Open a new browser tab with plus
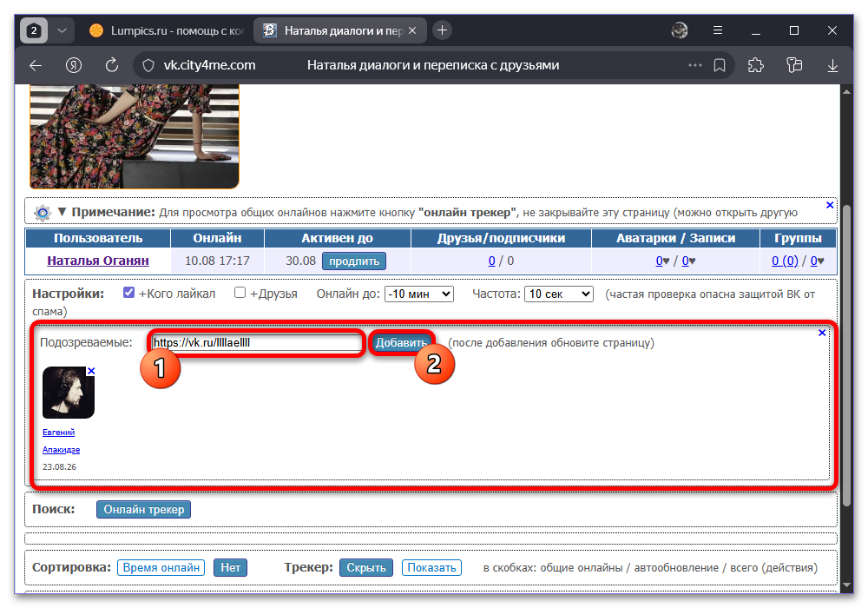 [442, 30]
